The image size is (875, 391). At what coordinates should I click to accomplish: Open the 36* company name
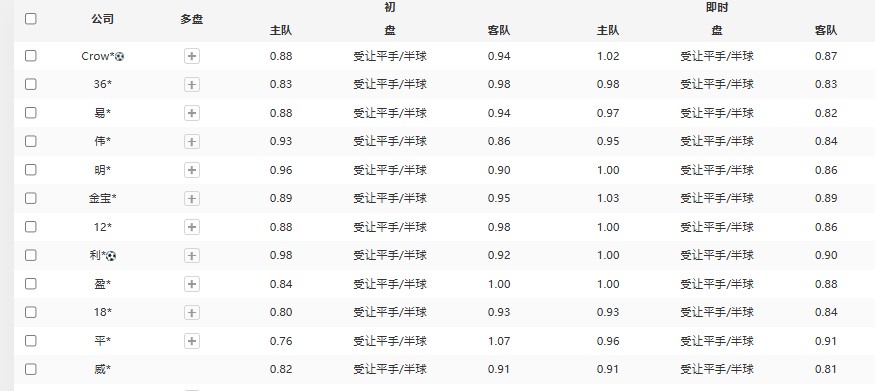tap(103, 84)
